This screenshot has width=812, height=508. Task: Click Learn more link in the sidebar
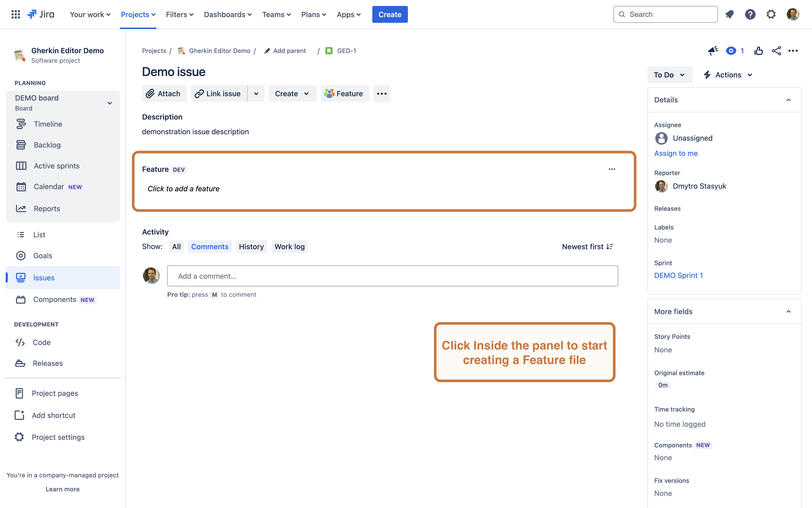(62, 489)
